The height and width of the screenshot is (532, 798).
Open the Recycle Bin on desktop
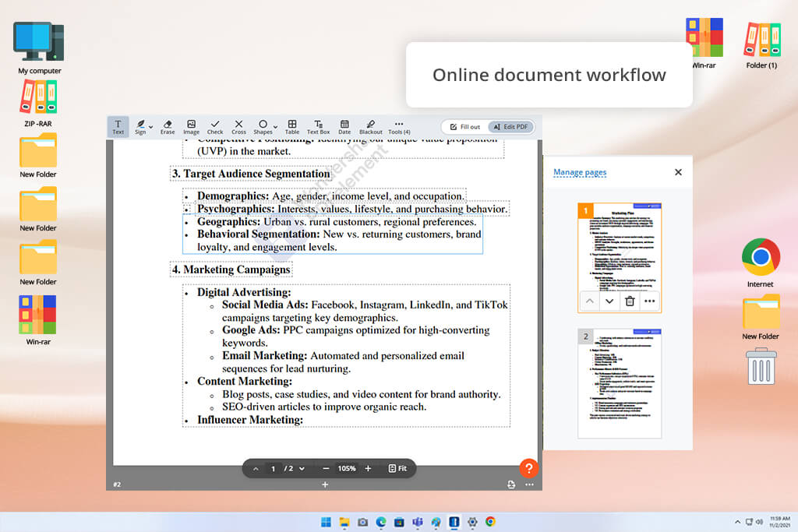(761, 366)
